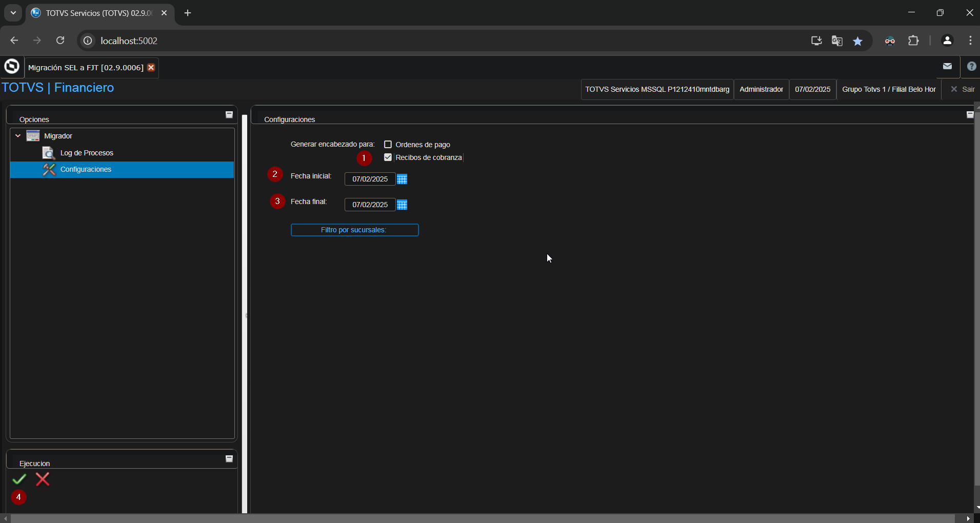
Task: Select the TOTVS Servicios browser tab
Action: (x=101, y=13)
